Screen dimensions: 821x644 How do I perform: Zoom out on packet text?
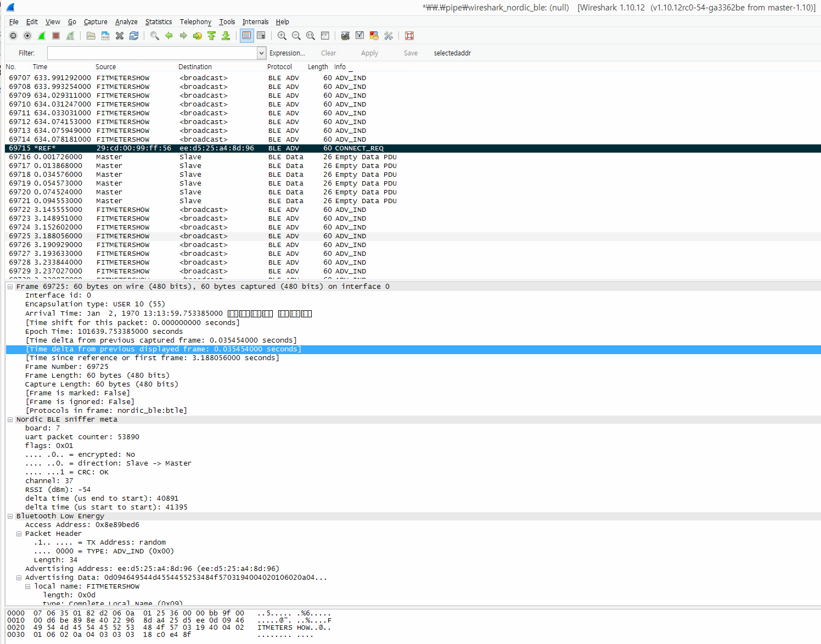[296, 36]
